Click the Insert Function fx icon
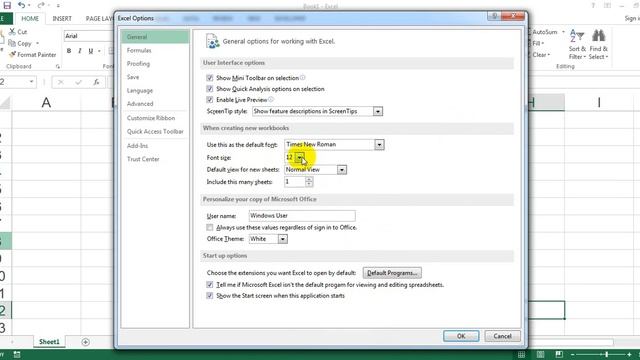The width and height of the screenshot is (640, 360). point(96,82)
